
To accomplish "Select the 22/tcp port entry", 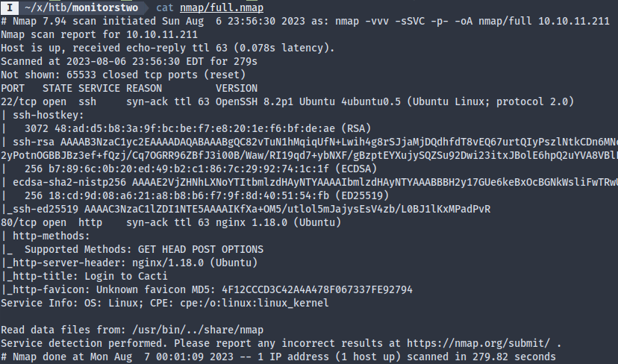I will [x=17, y=101].
